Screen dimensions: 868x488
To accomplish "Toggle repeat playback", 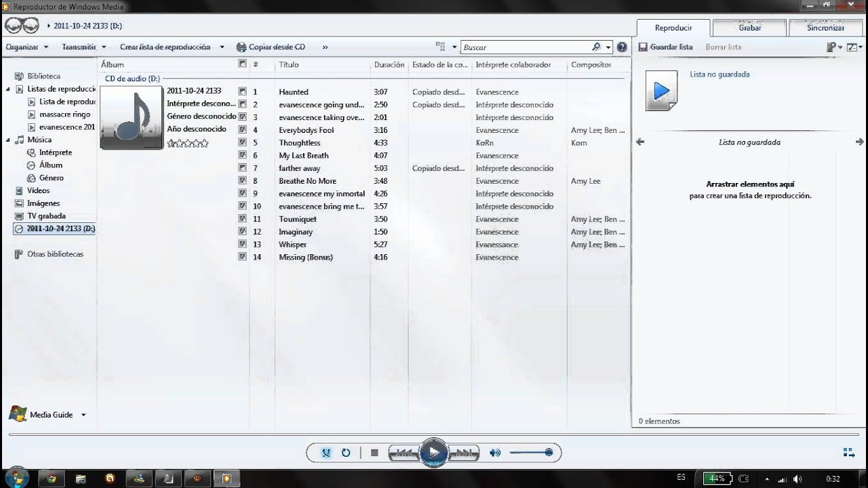I will [346, 453].
